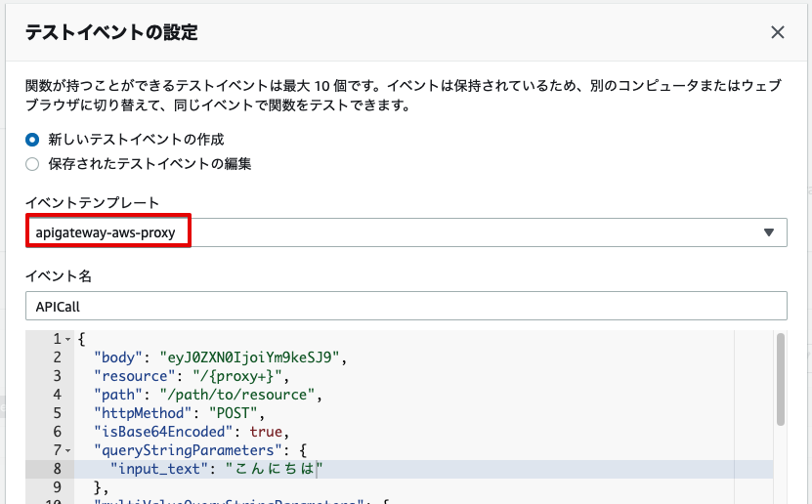Click line number 9 in editor gutter
This screenshot has height=504, width=812.
(x=57, y=487)
